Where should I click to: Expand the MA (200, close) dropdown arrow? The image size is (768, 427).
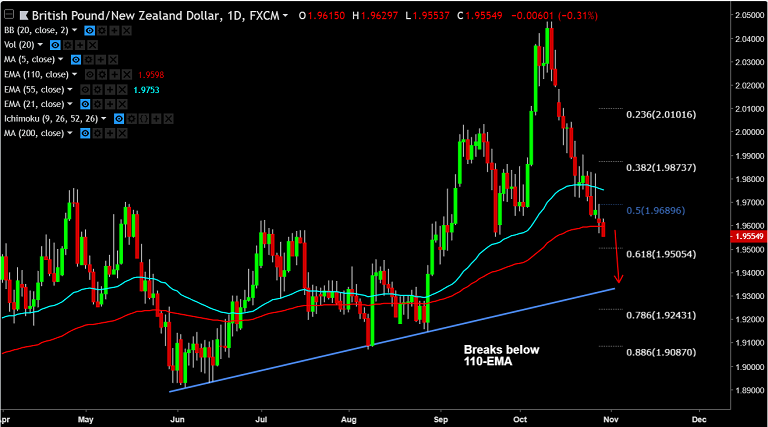(70, 133)
